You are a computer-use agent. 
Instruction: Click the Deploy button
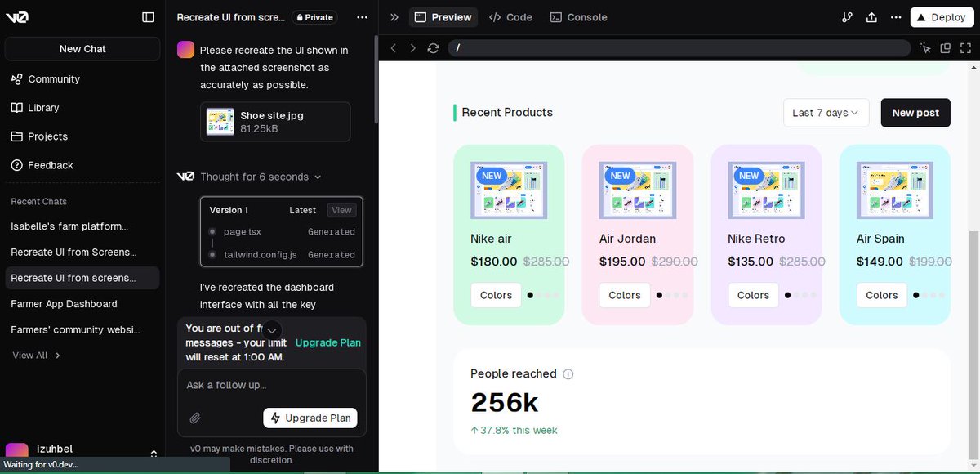coord(942,17)
